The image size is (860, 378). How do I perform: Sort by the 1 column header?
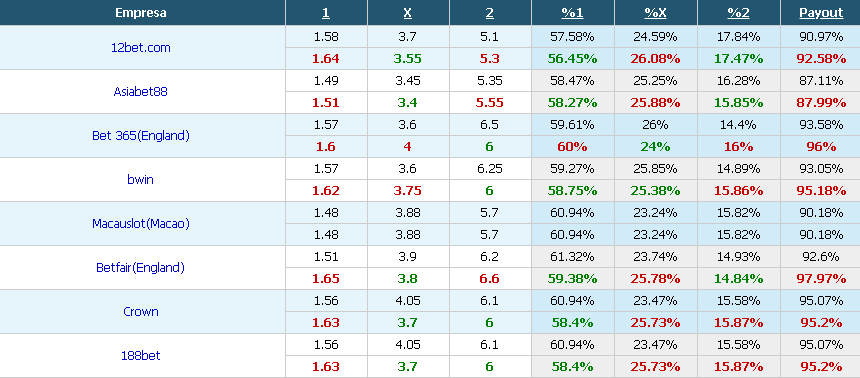pyautogui.click(x=326, y=13)
